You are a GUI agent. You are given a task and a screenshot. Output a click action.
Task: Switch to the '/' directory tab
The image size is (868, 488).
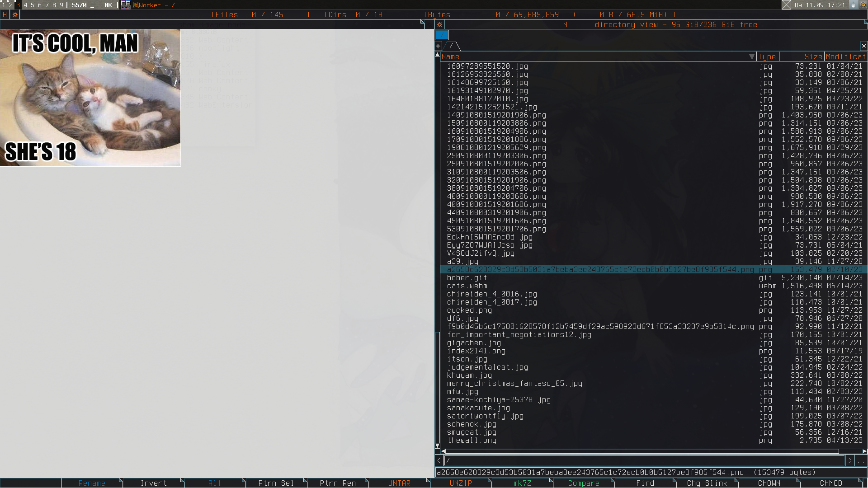pyautogui.click(x=451, y=46)
